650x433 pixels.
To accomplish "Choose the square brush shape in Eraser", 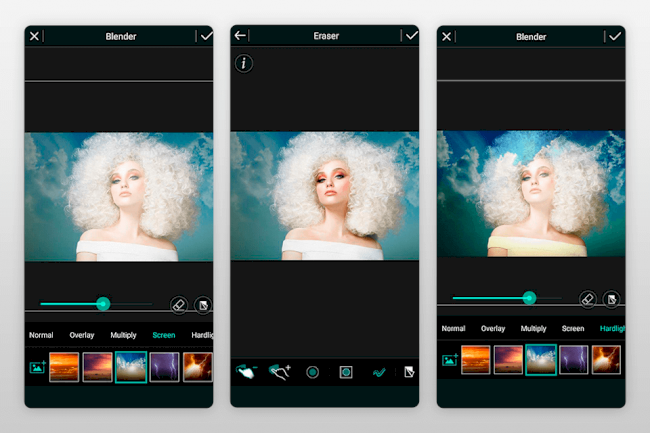I will (x=346, y=372).
